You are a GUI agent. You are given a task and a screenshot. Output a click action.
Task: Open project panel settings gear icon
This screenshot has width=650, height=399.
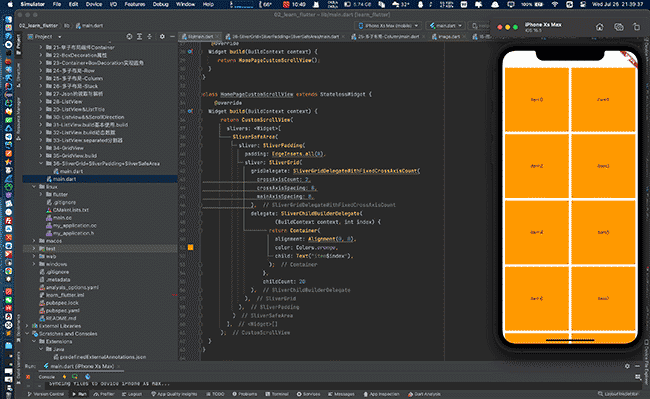162,36
